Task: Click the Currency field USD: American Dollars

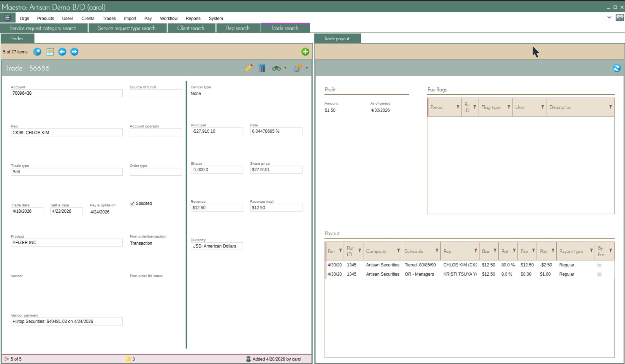Action: [217, 246]
